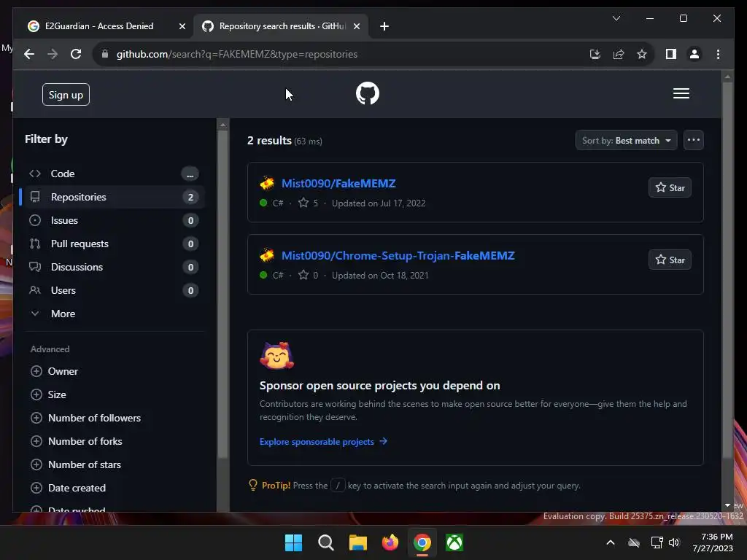Image resolution: width=747 pixels, height=560 pixels.
Task: Open the Windows Start menu
Action: pos(293,542)
